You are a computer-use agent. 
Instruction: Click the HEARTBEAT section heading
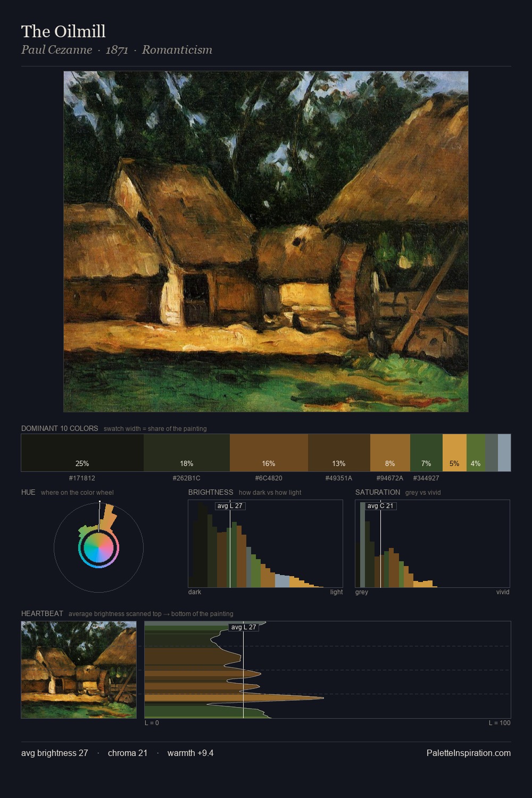point(42,613)
